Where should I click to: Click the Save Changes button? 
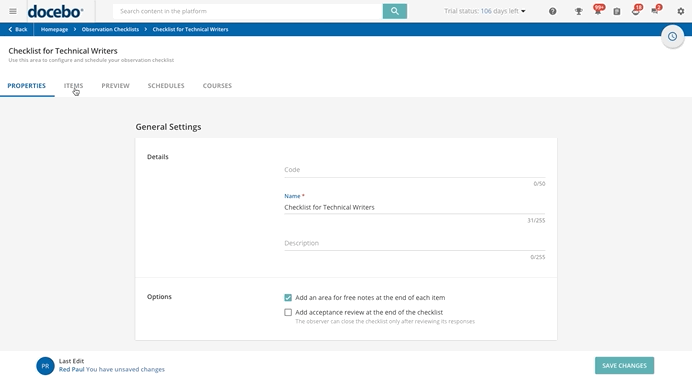click(624, 366)
